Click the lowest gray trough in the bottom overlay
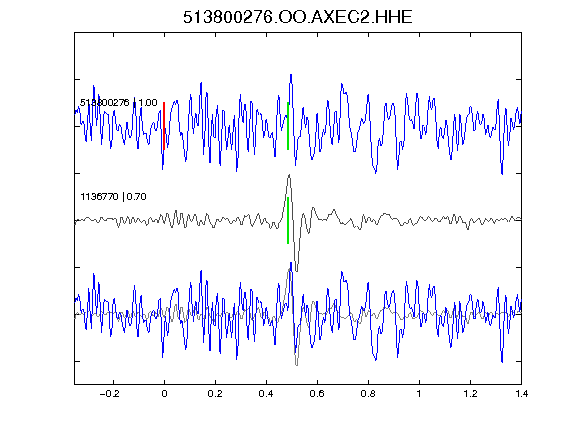 (x=296, y=365)
